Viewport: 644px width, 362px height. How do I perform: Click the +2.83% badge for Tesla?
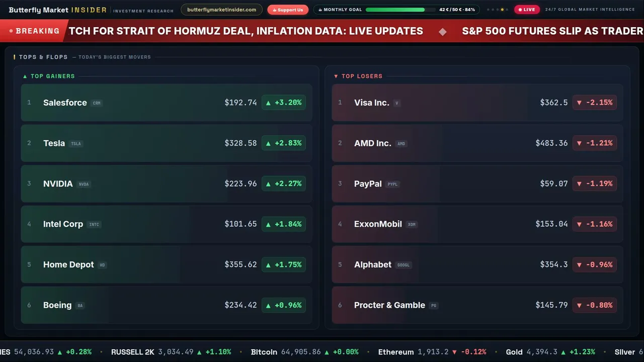(284, 143)
